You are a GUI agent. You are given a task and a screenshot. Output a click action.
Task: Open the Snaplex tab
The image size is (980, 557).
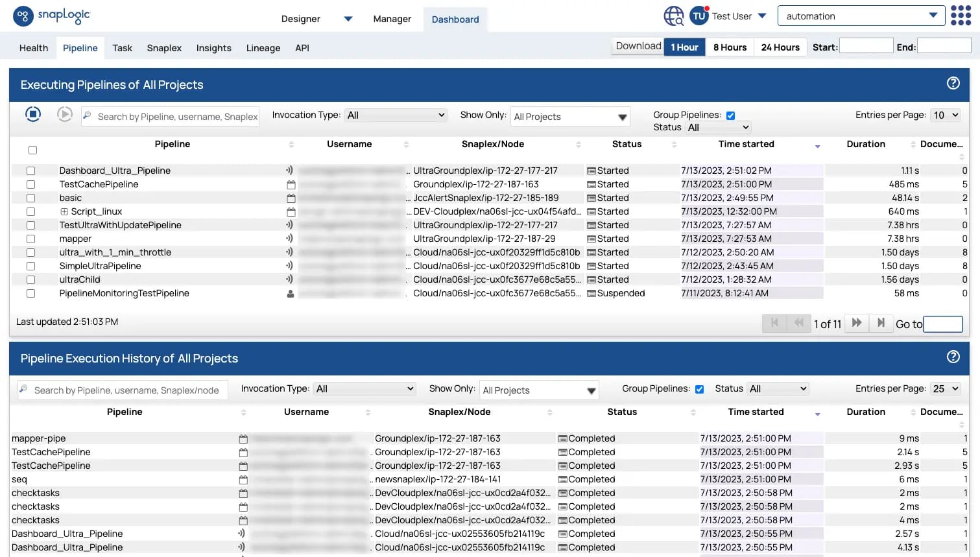[x=164, y=48]
